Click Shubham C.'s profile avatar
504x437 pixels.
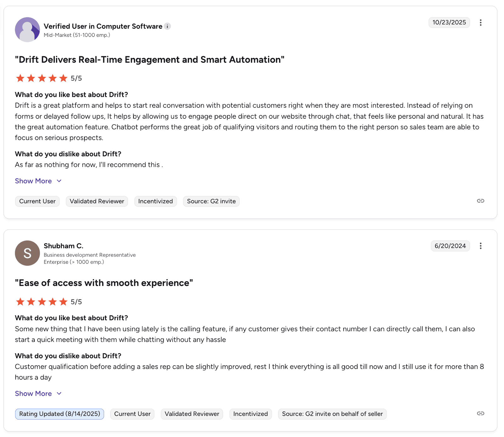coord(27,253)
